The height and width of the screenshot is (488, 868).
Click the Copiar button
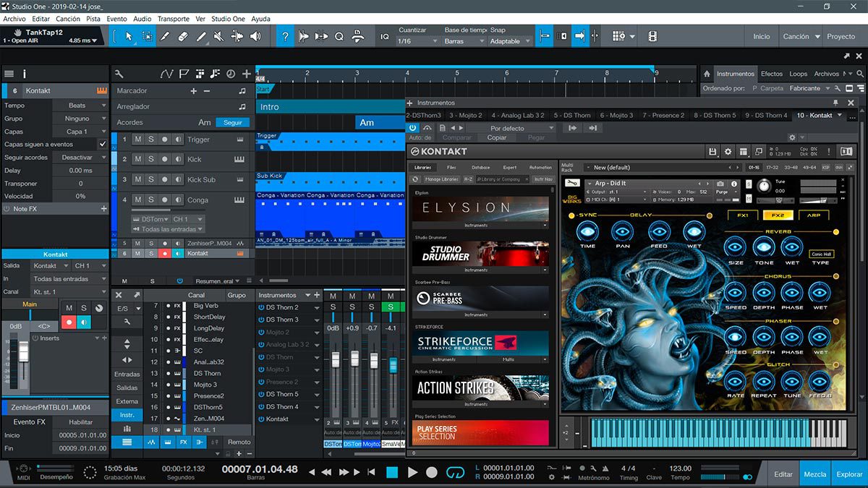click(x=497, y=137)
